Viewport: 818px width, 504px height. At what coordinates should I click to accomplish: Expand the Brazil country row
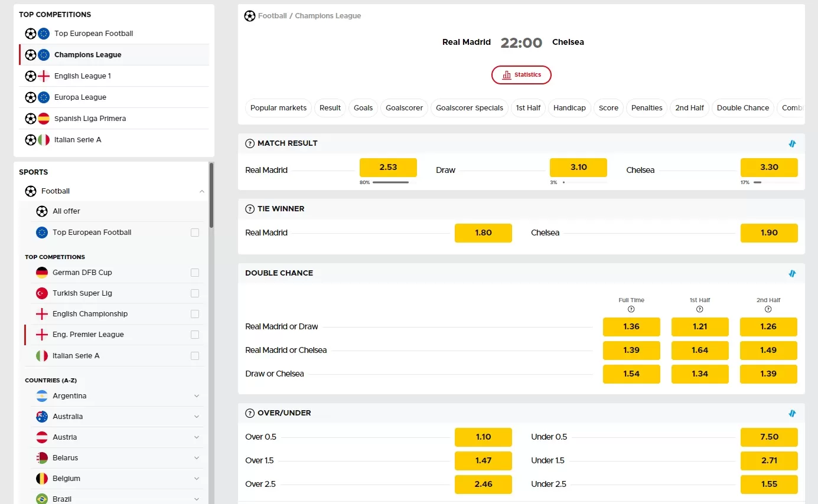(x=197, y=499)
